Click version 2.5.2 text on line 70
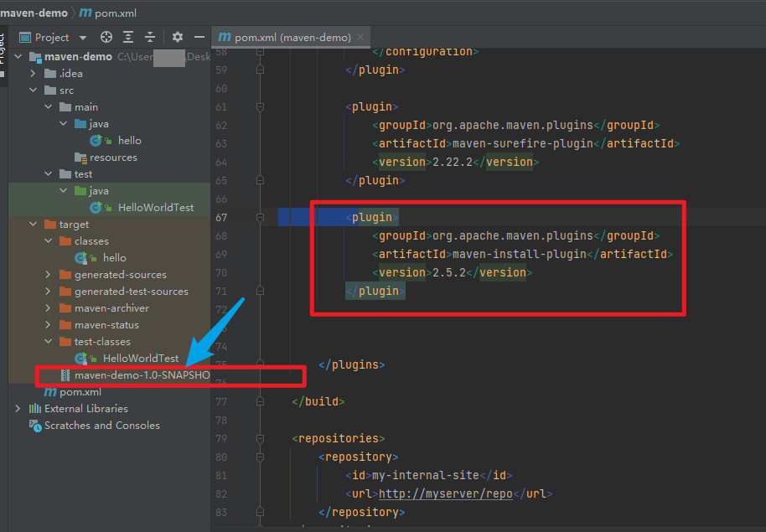Image resolution: width=766 pixels, height=532 pixels. pos(449,272)
